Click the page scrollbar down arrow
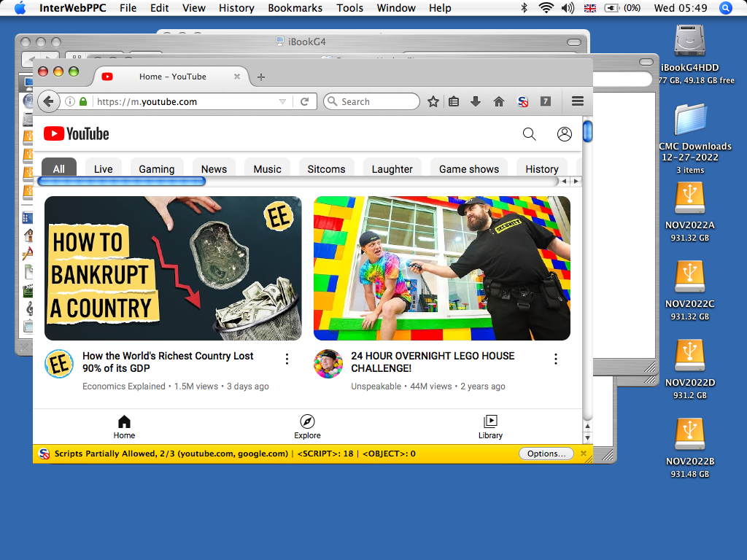The image size is (747, 560). tap(587, 437)
